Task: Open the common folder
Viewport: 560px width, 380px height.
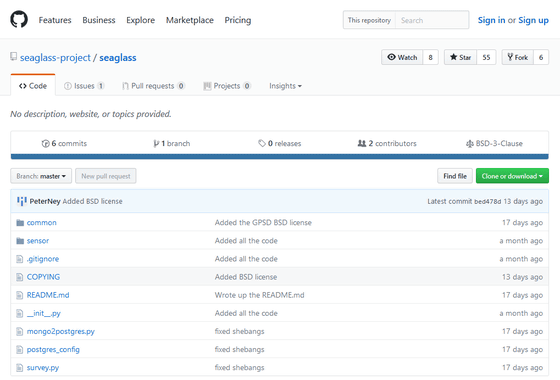Action: (x=41, y=223)
